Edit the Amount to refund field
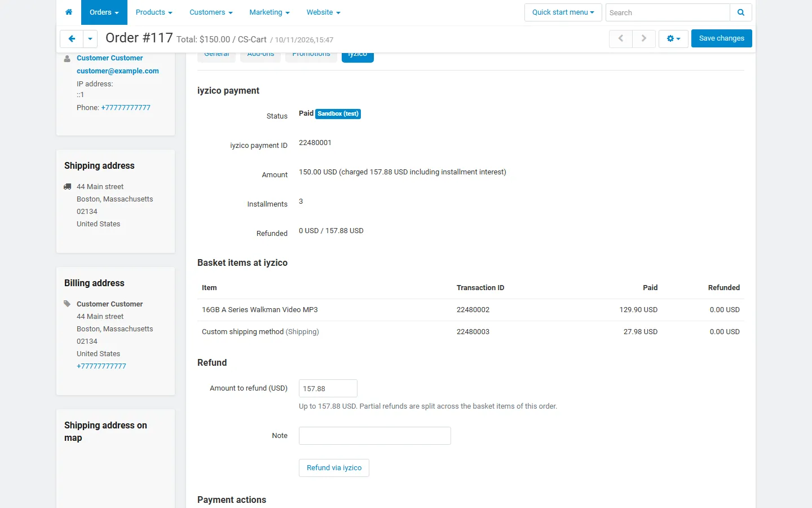 click(x=328, y=388)
